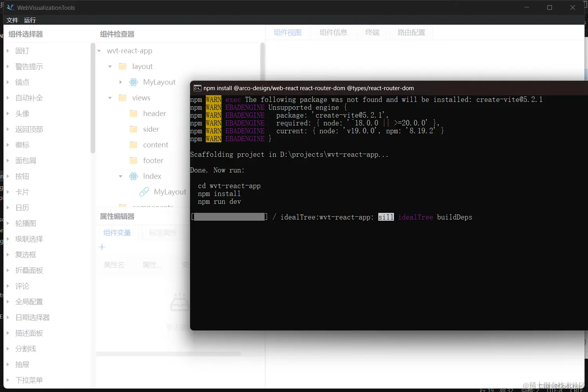Collapse the layout folder arrow

[x=110, y=67]
